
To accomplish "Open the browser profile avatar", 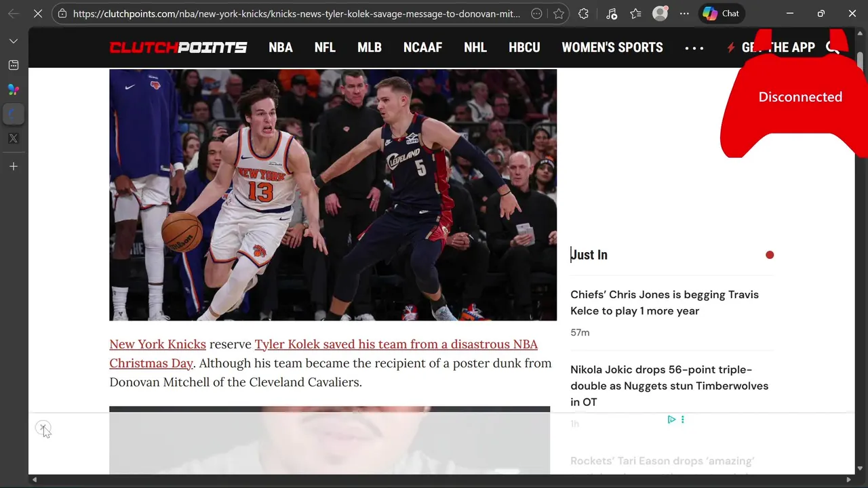I will click(x=660, y=14).
